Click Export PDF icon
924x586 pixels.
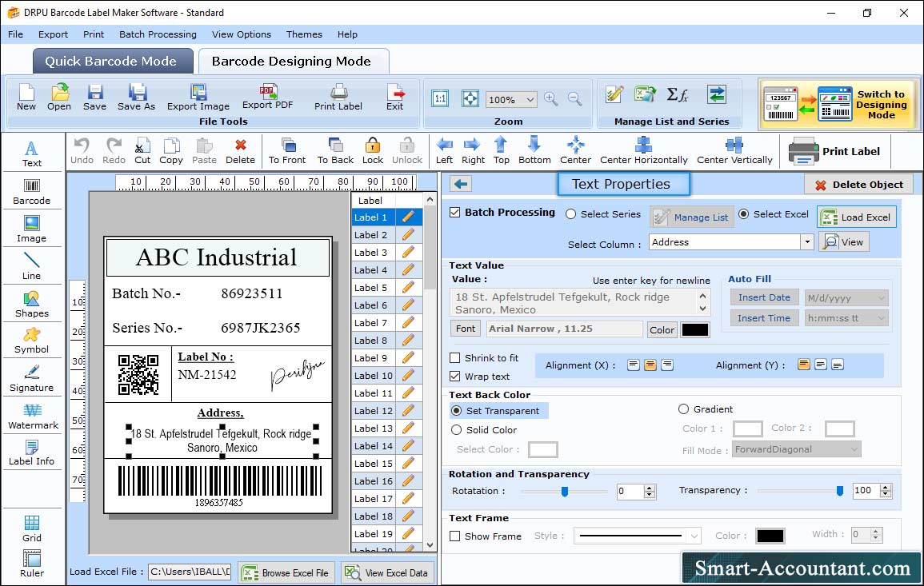(x=267, y=98)
